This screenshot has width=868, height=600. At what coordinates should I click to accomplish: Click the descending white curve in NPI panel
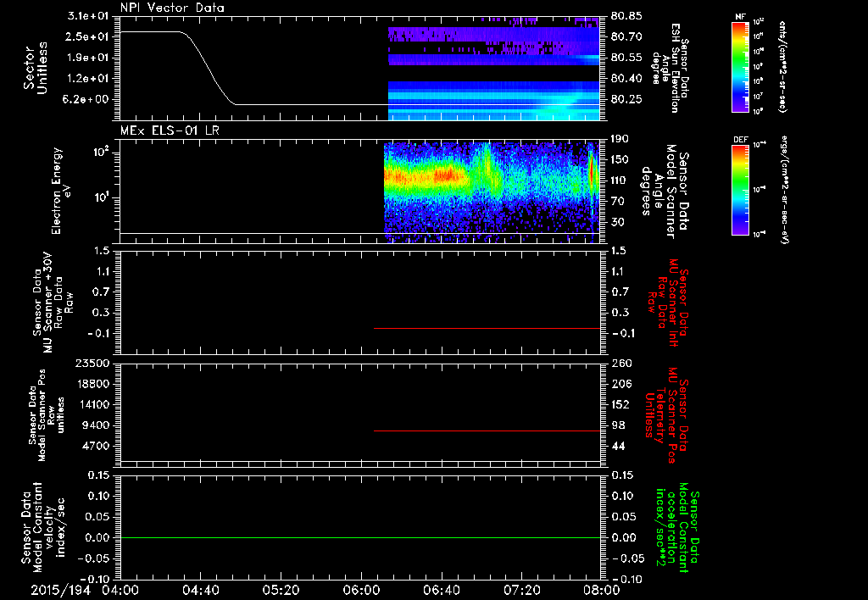(208, 68)
